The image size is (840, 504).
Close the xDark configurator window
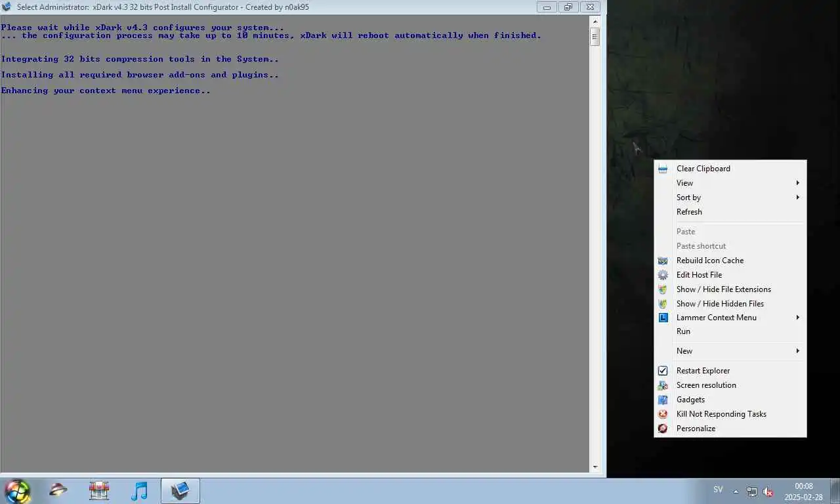590,7
